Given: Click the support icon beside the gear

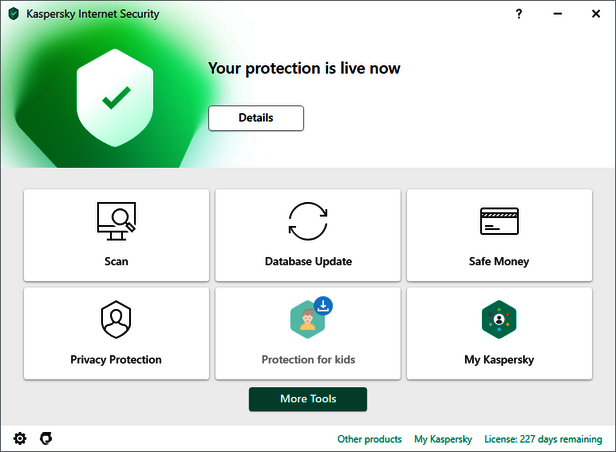Looking at the screenshot, I should pyautogui.click(x=46, y=438).
